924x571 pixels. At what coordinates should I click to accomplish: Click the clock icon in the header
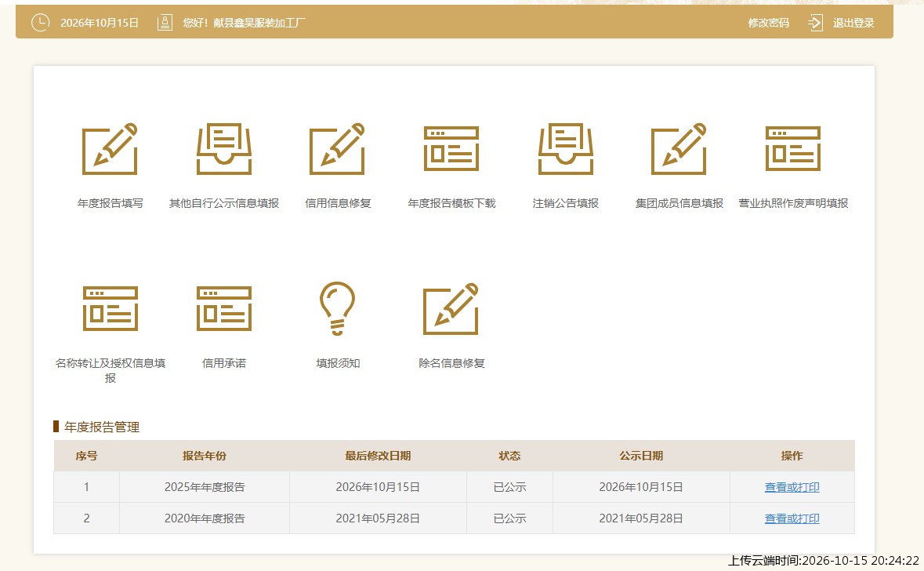[40, 23]
